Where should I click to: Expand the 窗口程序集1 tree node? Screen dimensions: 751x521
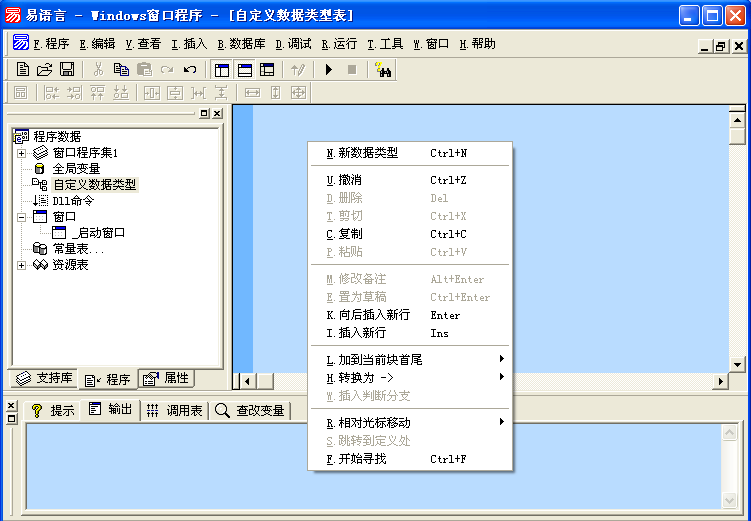pyautogui.click(x=21, y=153)
